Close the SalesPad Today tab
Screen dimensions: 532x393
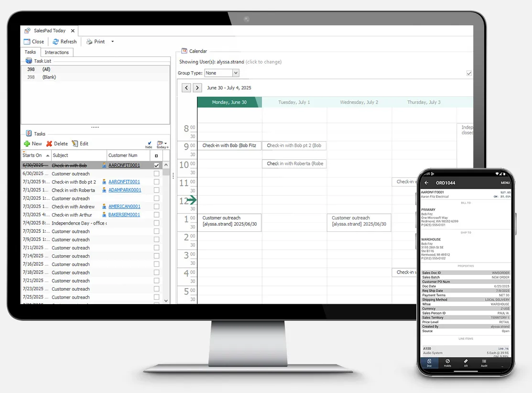pos(73,31)
